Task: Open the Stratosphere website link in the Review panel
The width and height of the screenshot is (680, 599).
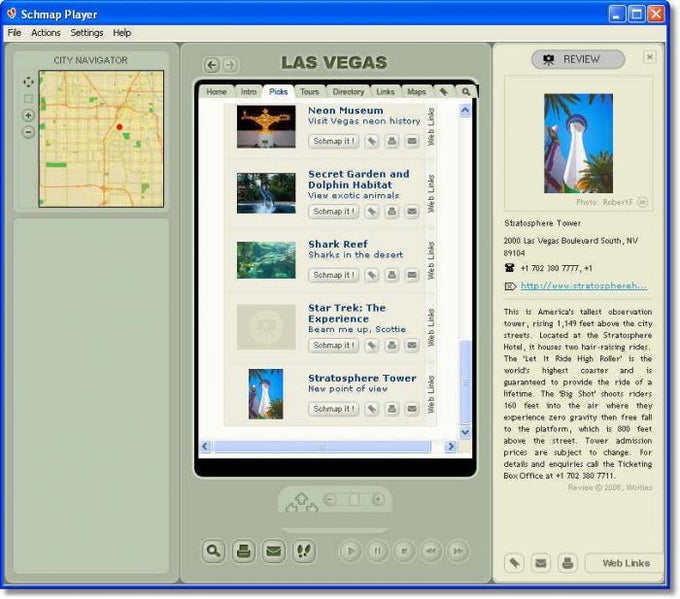Action: [x=584, y=285]
